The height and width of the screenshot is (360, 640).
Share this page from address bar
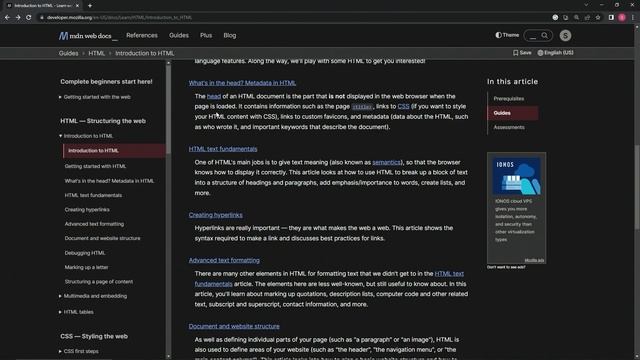click(x=587, y=18)
